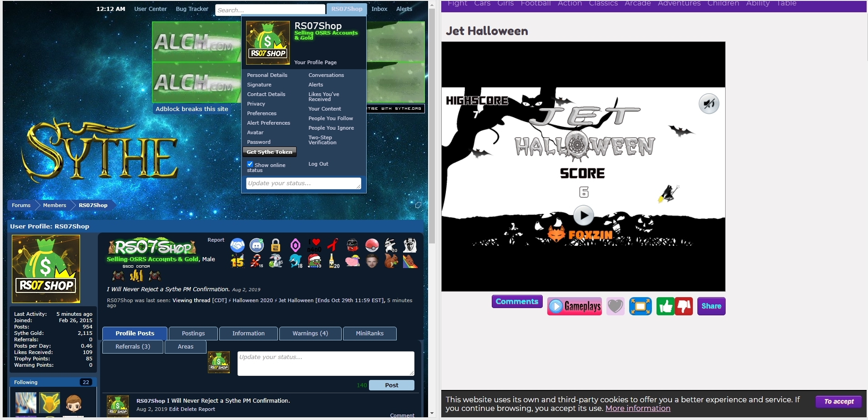This screenshot has height=420, width=868.
Task: Select Signature in account menu
Action: [259, 85]
